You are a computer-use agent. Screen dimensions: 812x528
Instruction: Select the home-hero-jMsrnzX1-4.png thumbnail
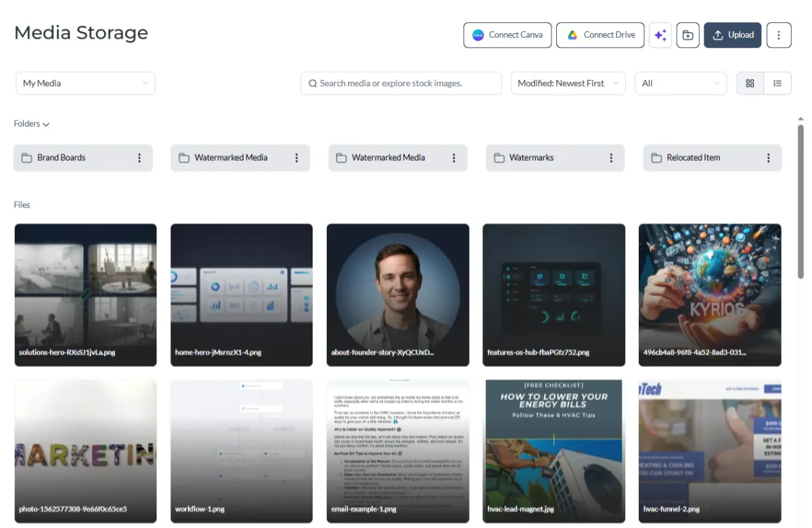click(x=242, y=295)
